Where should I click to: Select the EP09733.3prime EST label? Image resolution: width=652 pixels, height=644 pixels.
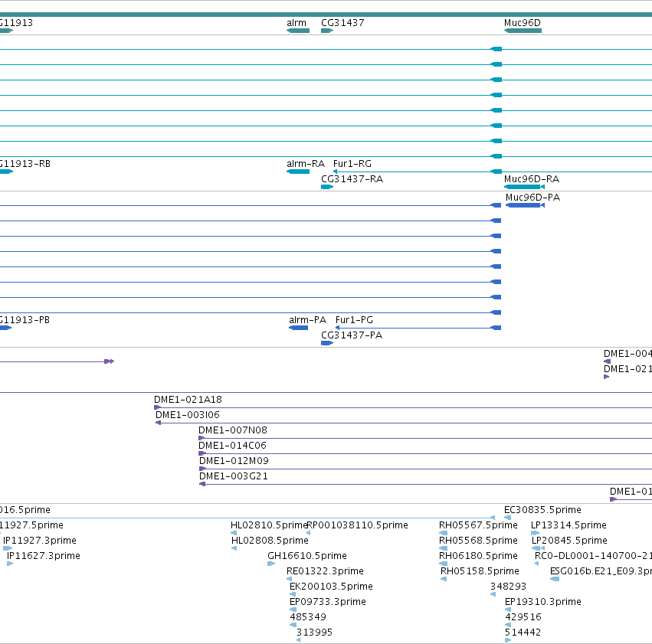click(x=328, y=603)
